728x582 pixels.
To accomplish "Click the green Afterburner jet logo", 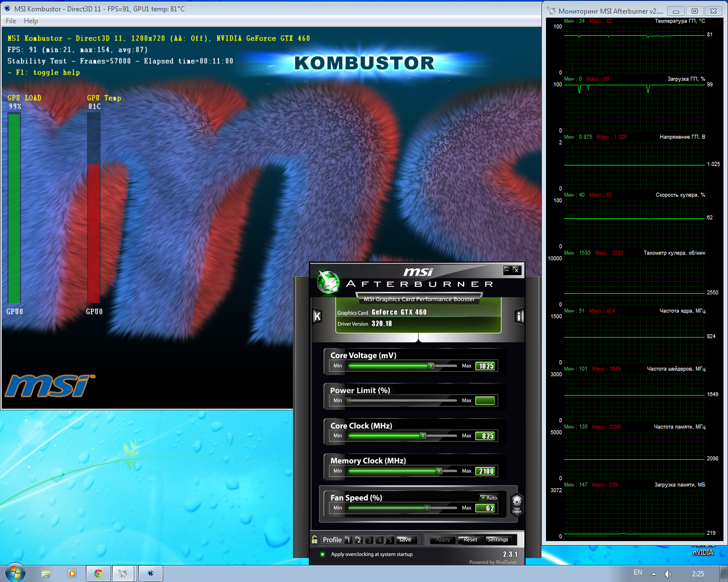I will pyautogui.click(x=328, y=282).
